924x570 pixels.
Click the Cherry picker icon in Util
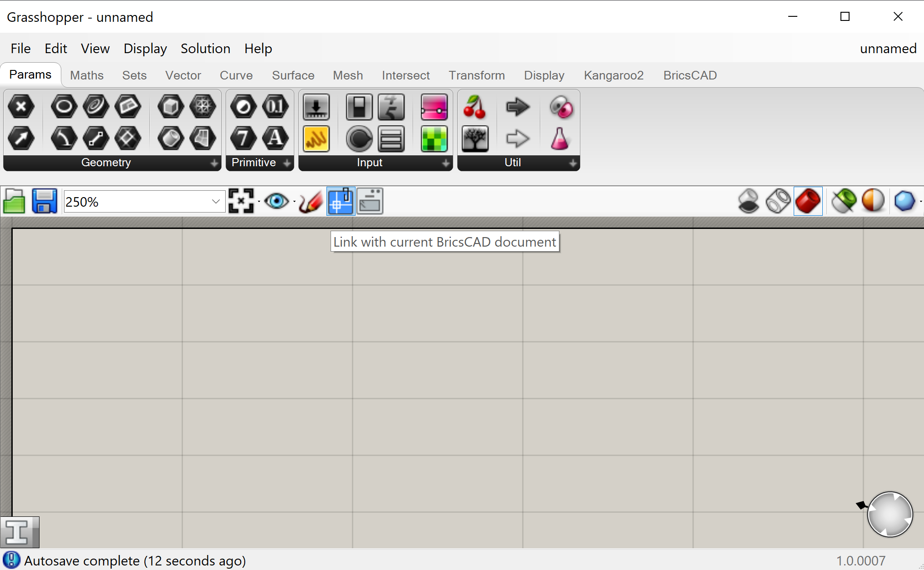point(474,108)
